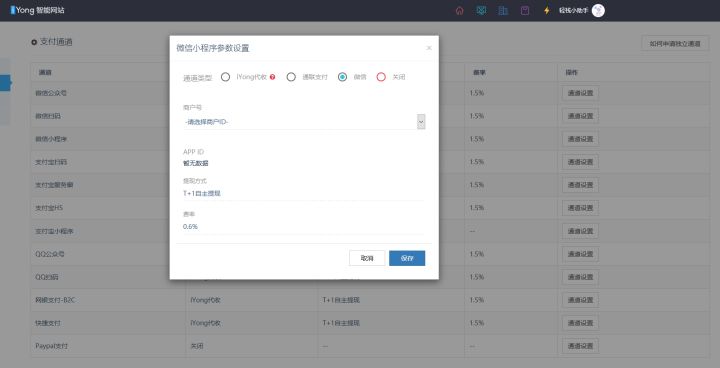Click the yellow lightning bolt icon
720x368 pixels.
(546, 11)
